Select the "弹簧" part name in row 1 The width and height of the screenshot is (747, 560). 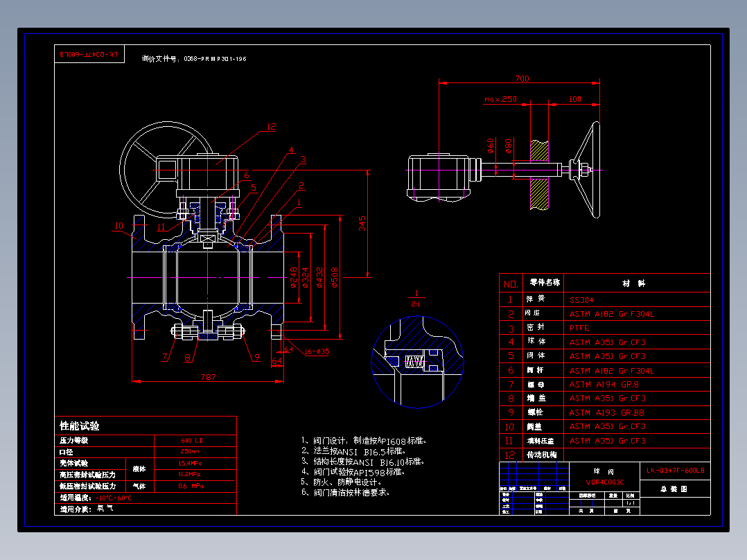[x=536, y=299]
